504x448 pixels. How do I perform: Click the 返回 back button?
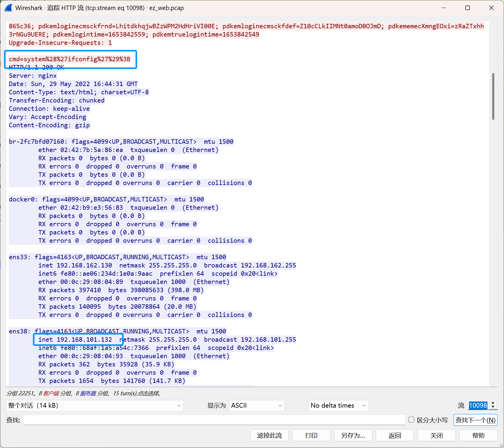(x=395, y=435)
